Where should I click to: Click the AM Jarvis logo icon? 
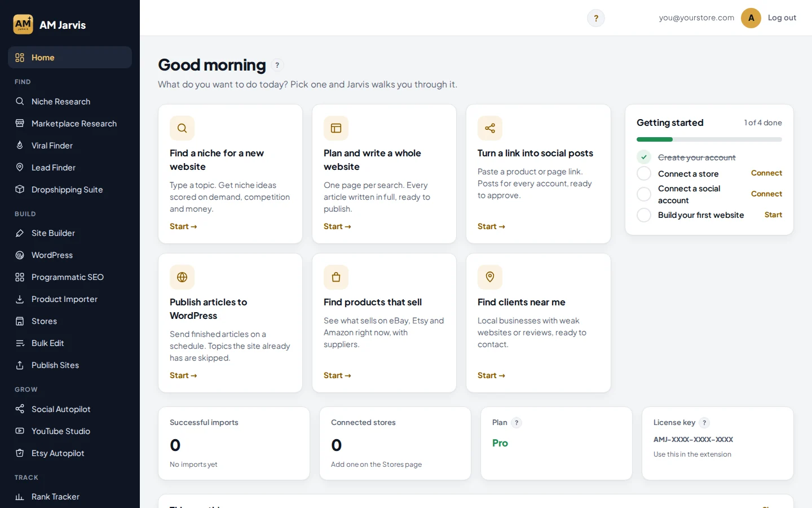coord(23,24)
